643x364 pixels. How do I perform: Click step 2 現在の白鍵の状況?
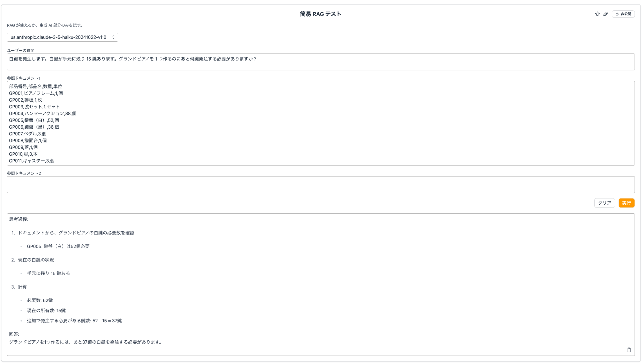coord(36,260)
